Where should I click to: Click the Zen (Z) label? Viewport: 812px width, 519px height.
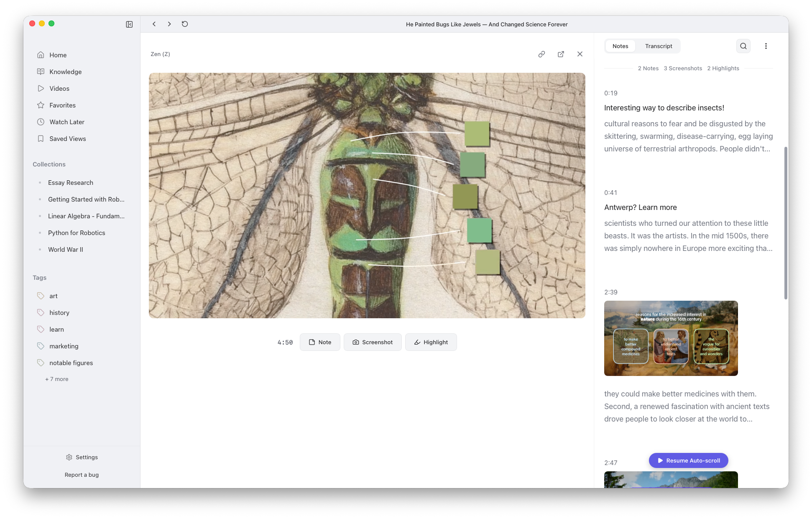[x=160, y=54]
